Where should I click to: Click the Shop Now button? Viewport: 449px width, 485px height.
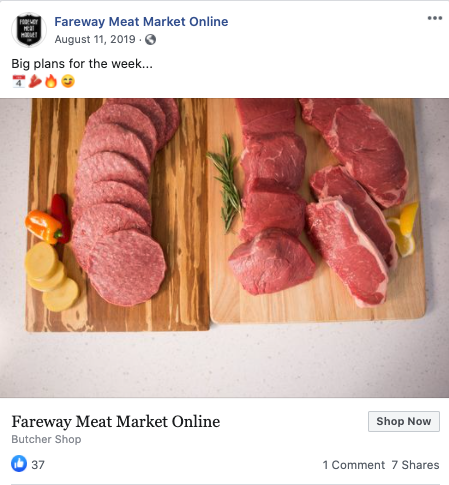pyautogui.click(x=404, y=421)
